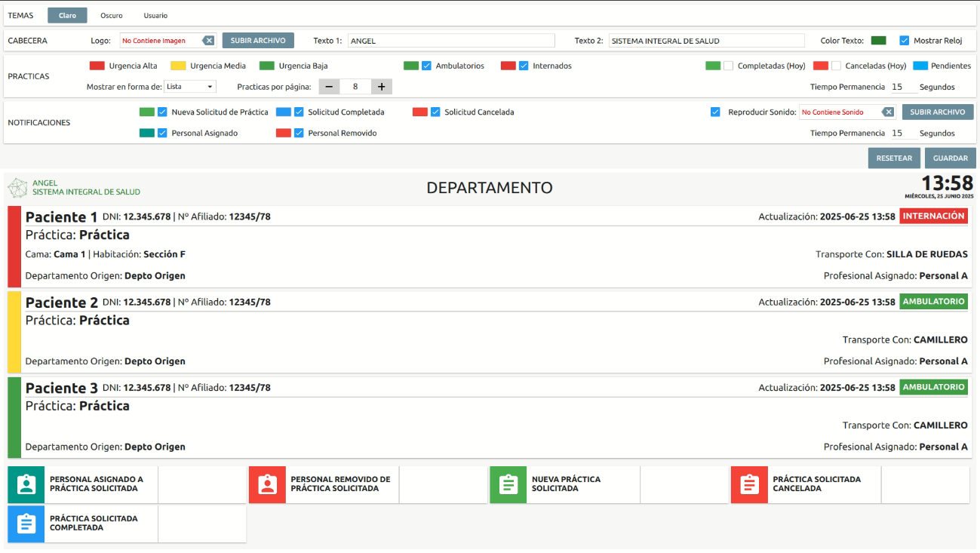Click the GUARDAR button
The height and width of the screenshot is (553, 980).
click(x=950, y=158)
